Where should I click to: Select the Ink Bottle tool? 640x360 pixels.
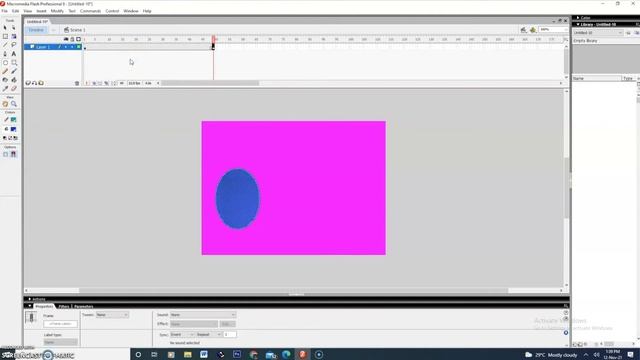click(x=5, y=80)
